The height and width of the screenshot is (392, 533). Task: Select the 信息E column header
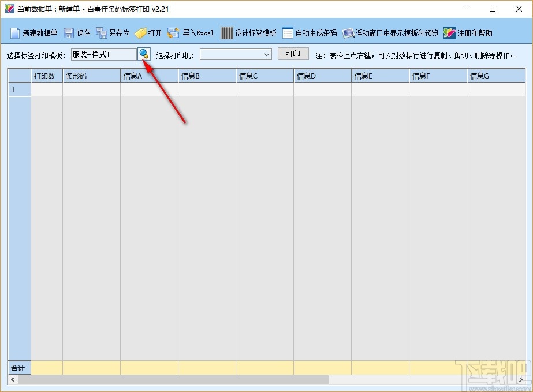(381, 76)
